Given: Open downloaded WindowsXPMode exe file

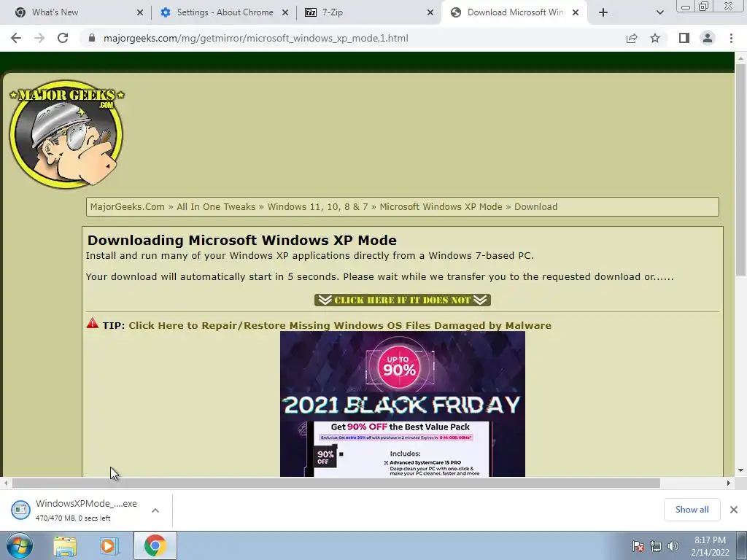Looking at the screenshot, I should click(x=86, y=510).
